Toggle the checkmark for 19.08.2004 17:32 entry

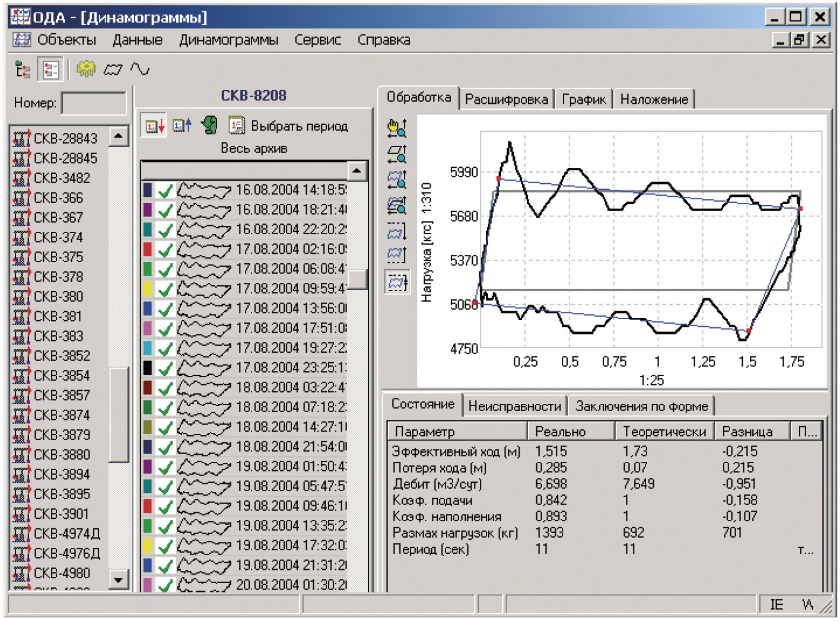[x=166, y=546]
